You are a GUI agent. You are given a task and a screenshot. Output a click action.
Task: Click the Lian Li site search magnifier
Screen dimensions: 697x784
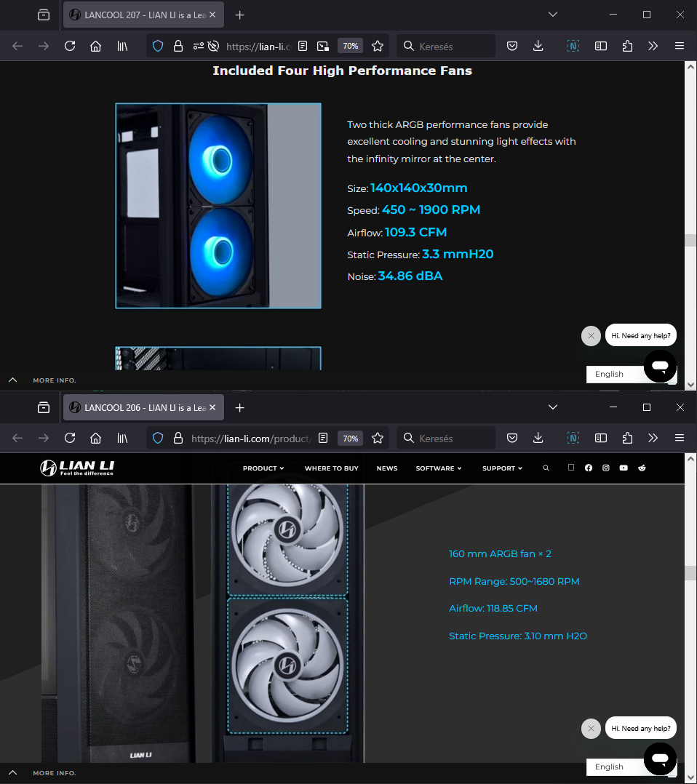[x=546, y=468]
